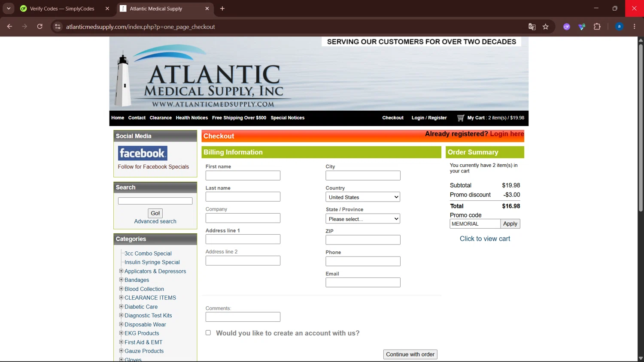Open the Insulin Syringe Special category
The height and width of the screenshot is (362, 644).
click(x=152, y=262)
